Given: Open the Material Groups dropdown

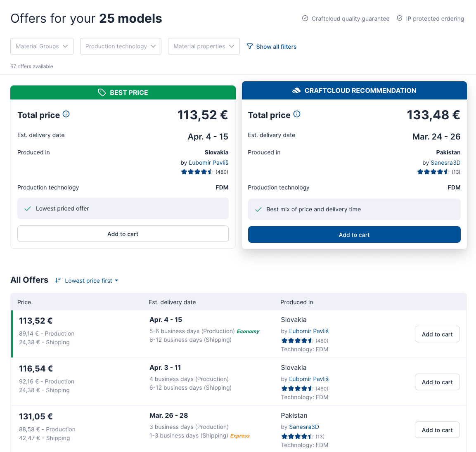Looking at the screenshot, I should 42,46.
